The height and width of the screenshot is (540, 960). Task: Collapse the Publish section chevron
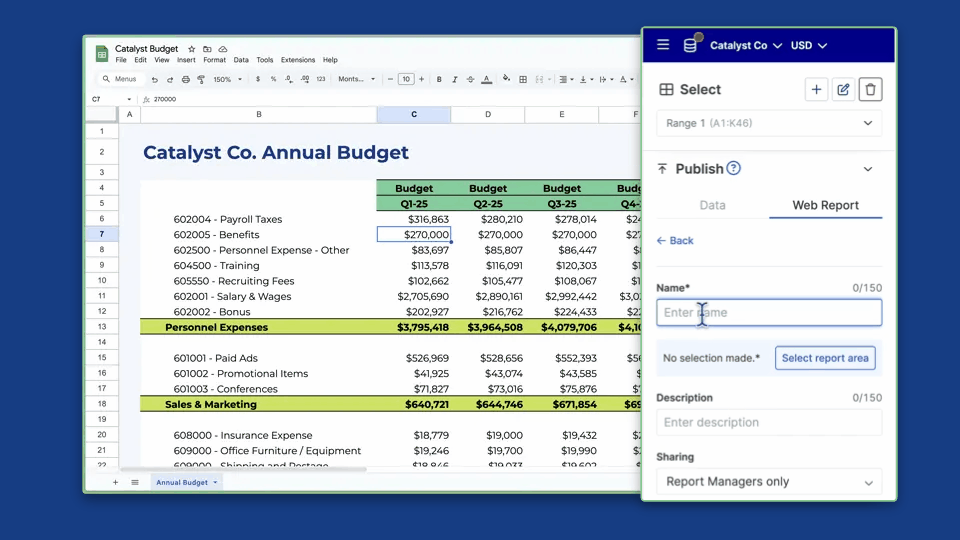tap(868, 169)
